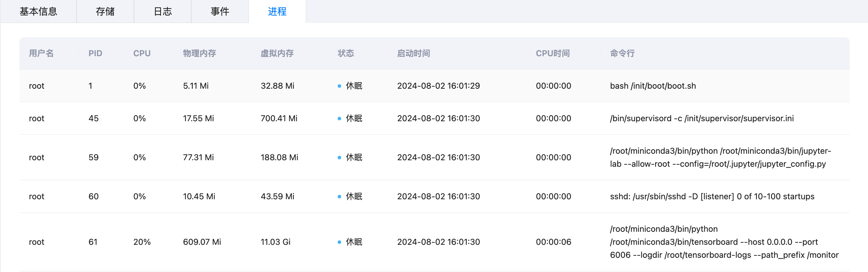868x272 pixels.
Task: Switch to the 事件 tab
Action: [220, 12]
